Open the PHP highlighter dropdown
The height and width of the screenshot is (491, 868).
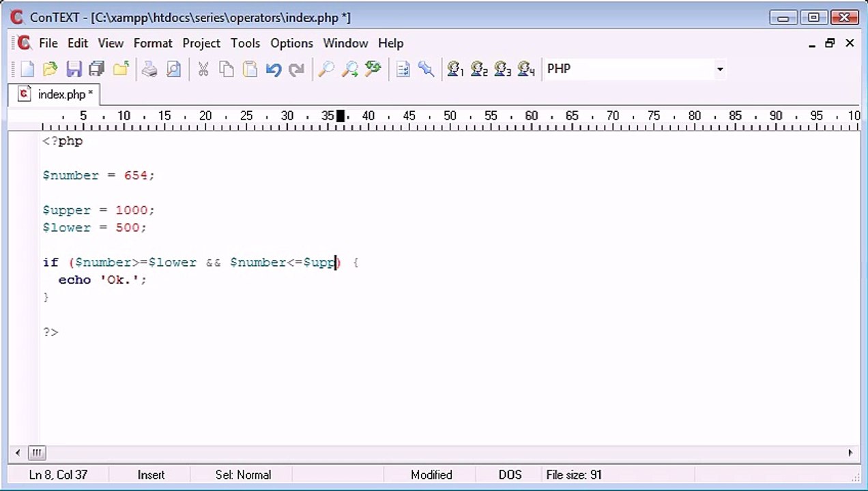(x=719, y=69)
